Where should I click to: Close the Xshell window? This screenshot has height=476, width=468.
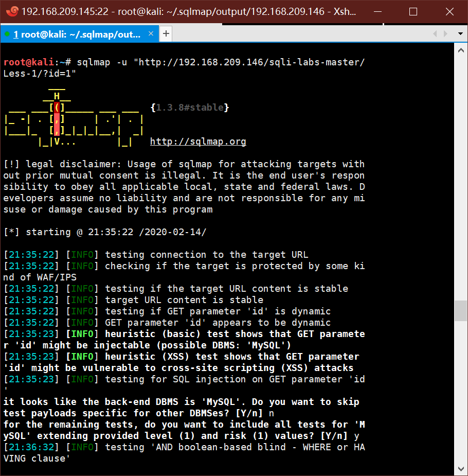pyautogui.click(x=449, y=11)
